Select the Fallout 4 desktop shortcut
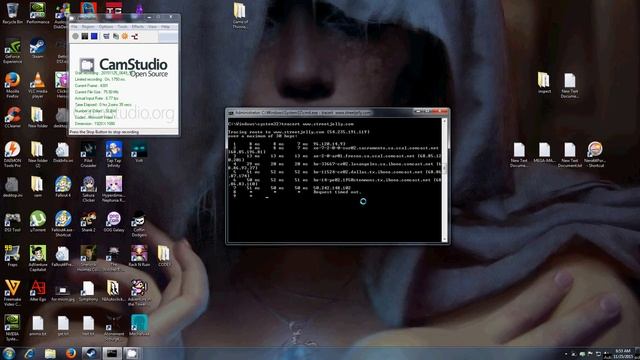Image resolution: width=640 pixels, height=360 pixels. pos(63,187)
